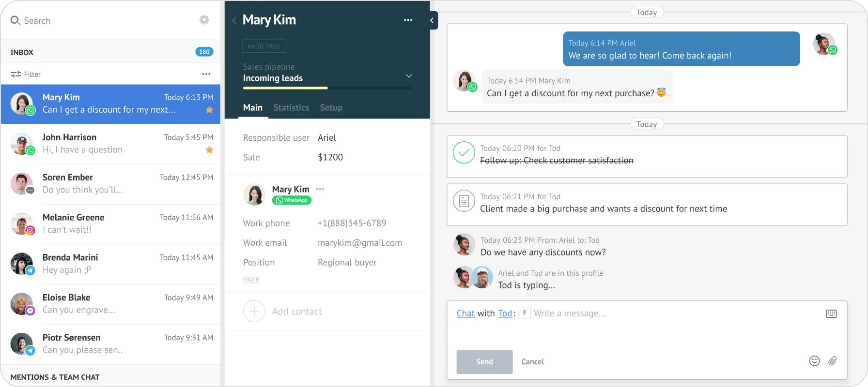The width and height of the screenshot is (868, 387).
Task: Go back using arrow beside Mary Kim title
Action: (234, 20)
